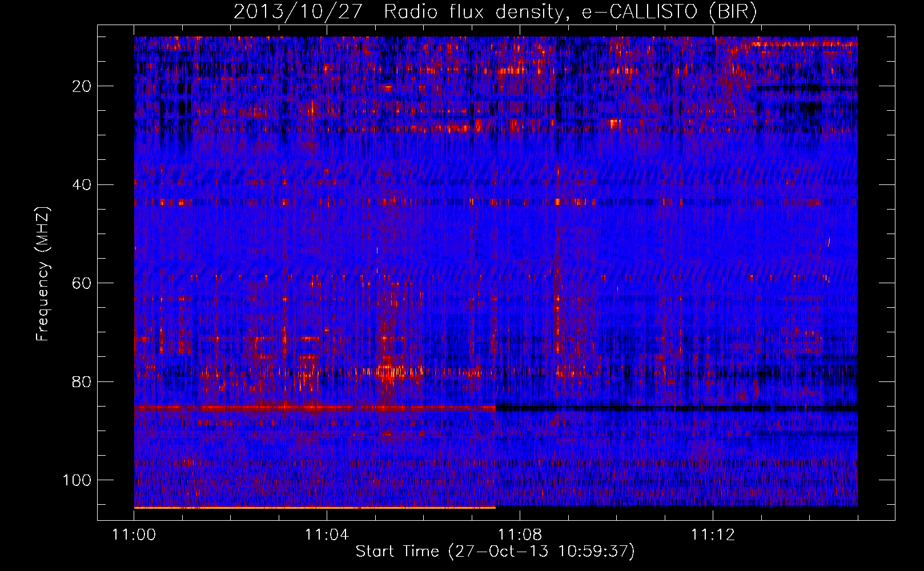Click the 40 frequency tick label

(x=82, y=185)
